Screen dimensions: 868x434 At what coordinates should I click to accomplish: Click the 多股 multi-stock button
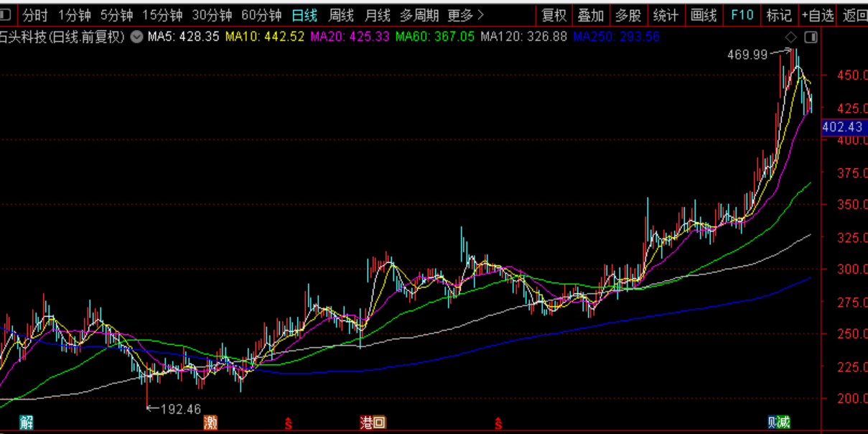[x=628, y=15]
